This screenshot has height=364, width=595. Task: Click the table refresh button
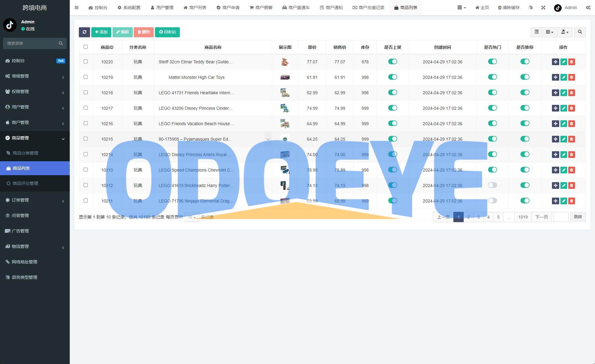pyautogui.click(x=84, y=32)
